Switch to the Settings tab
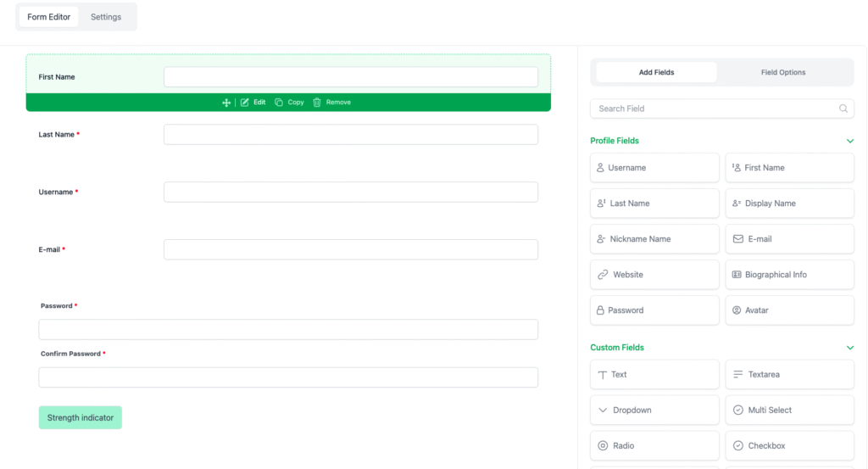The height and width of the screenshot is (469, 868). (x=106, y=17)
